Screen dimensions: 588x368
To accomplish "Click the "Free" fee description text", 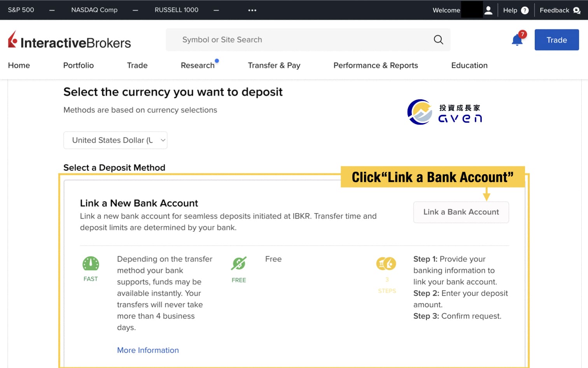I will (273, 259).
